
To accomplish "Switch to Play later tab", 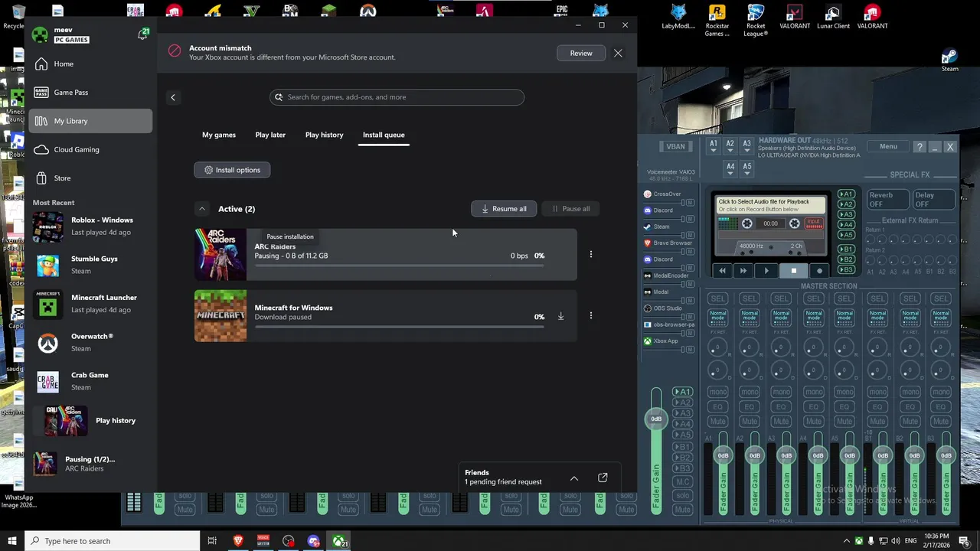I will 270,135.
